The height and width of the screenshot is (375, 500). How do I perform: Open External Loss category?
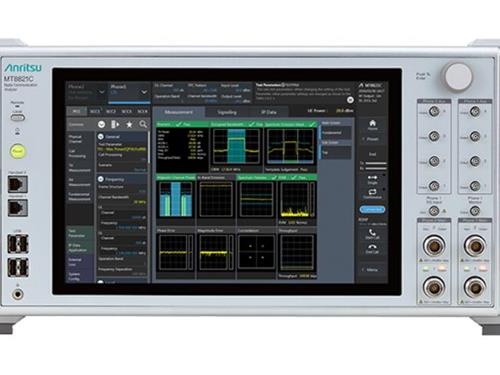[x=79, y=262]
